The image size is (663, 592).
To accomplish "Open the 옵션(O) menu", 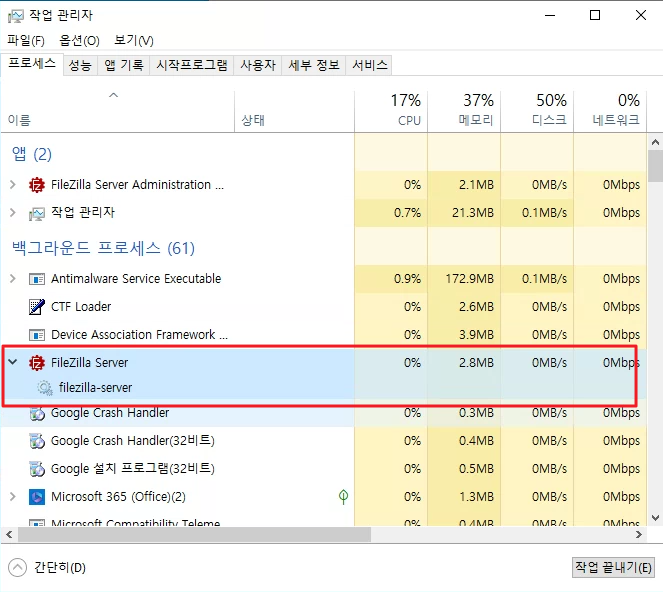I will coord(79,40).
